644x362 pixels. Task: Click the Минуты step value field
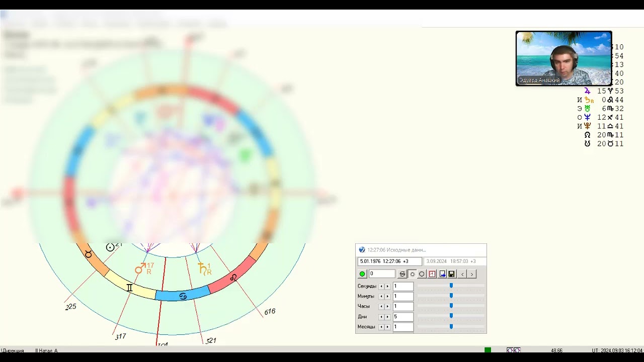pyautogui.click(x=403, y=297)
